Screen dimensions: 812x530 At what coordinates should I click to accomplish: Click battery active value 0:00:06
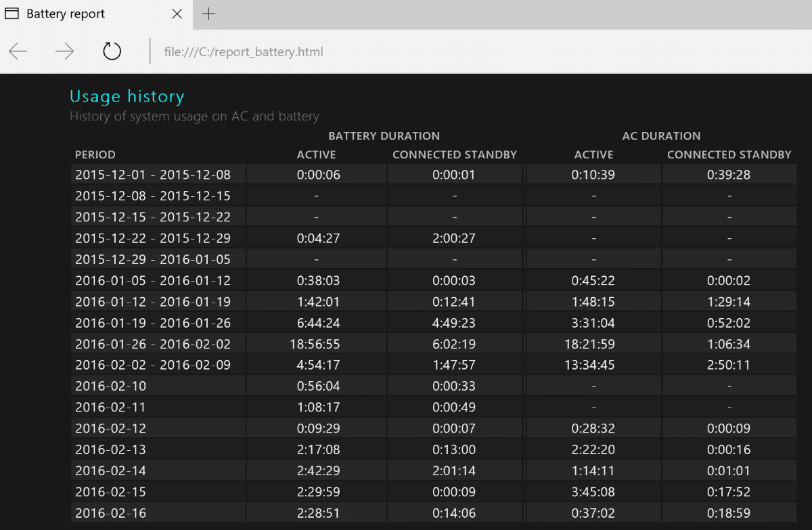(x=319, y=175)
